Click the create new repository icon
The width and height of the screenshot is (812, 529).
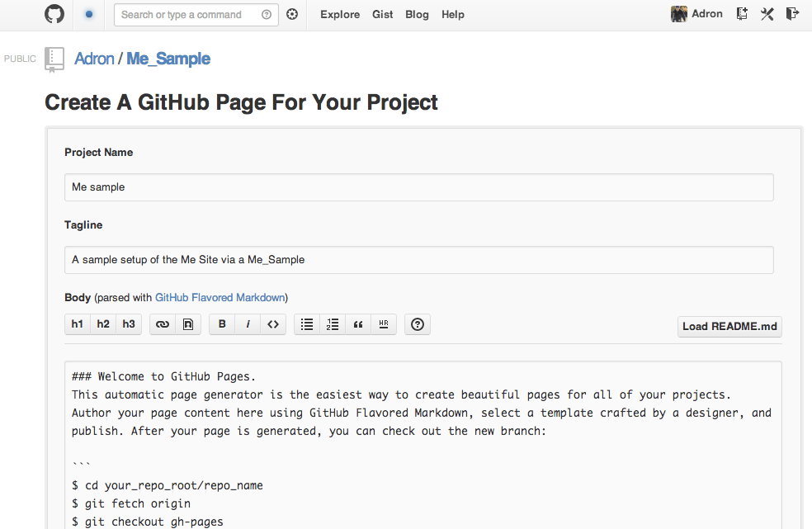[742, 14]
